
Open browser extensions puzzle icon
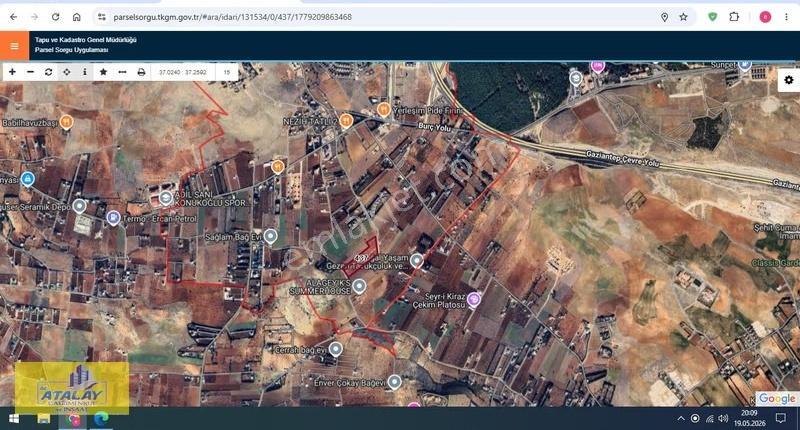tap(734, 17)
